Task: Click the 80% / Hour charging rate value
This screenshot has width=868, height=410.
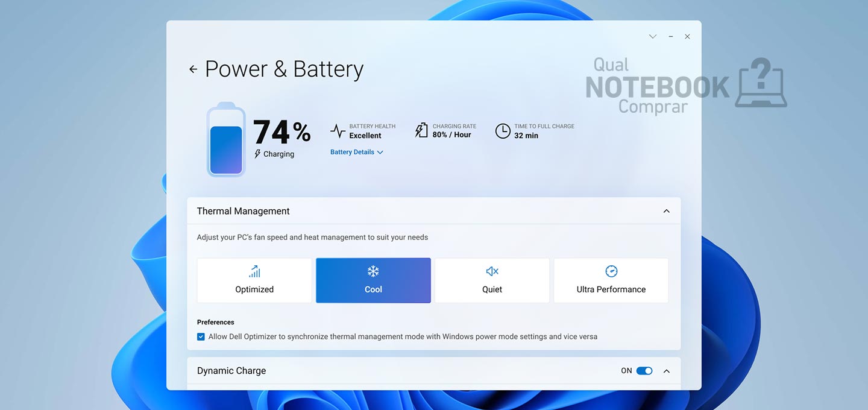Action: click(451, 135)
